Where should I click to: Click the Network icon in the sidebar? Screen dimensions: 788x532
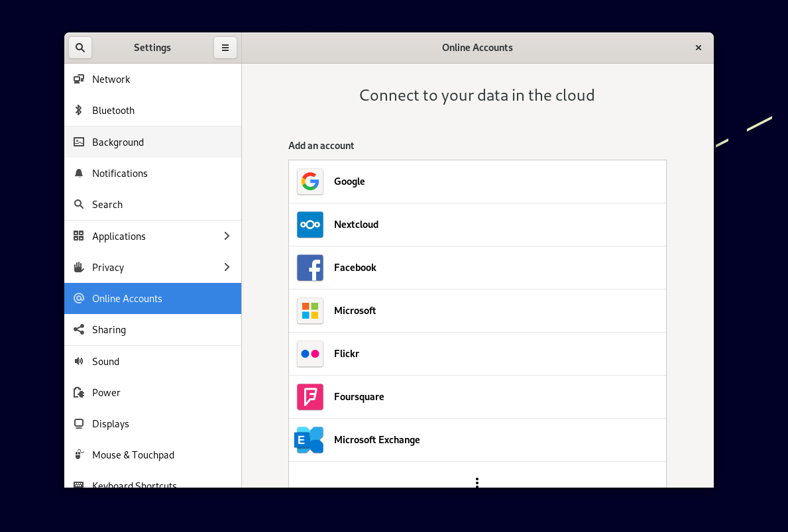point(79,79)
